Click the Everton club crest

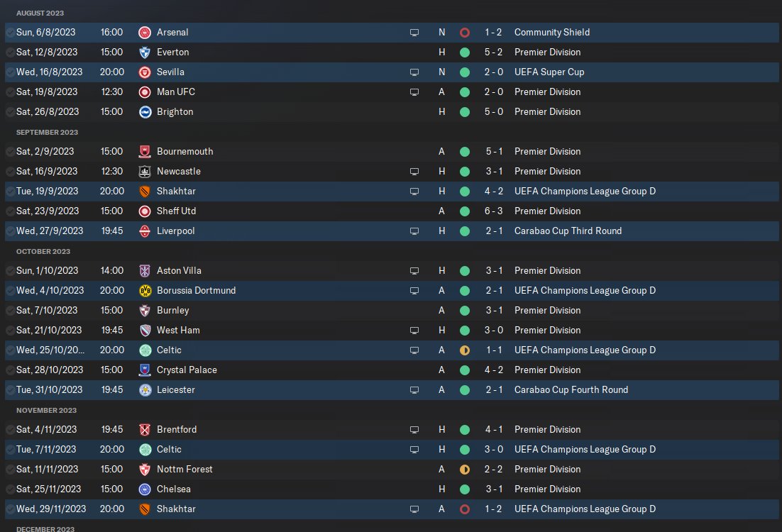[x=145, y=52]
